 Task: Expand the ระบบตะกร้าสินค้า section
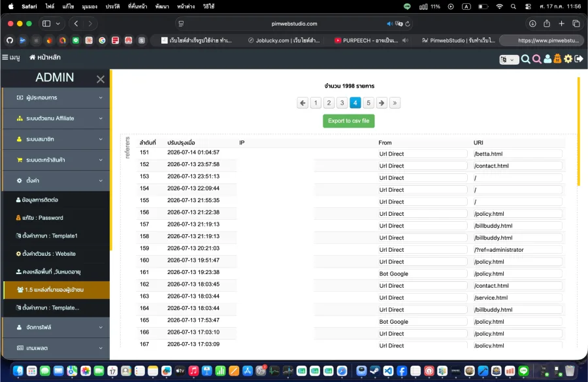[56, 160]
